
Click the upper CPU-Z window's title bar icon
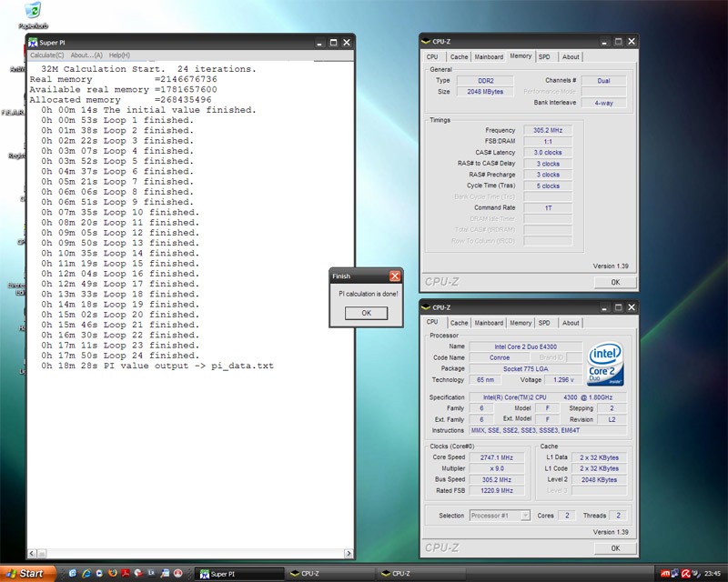coord(426,41)
